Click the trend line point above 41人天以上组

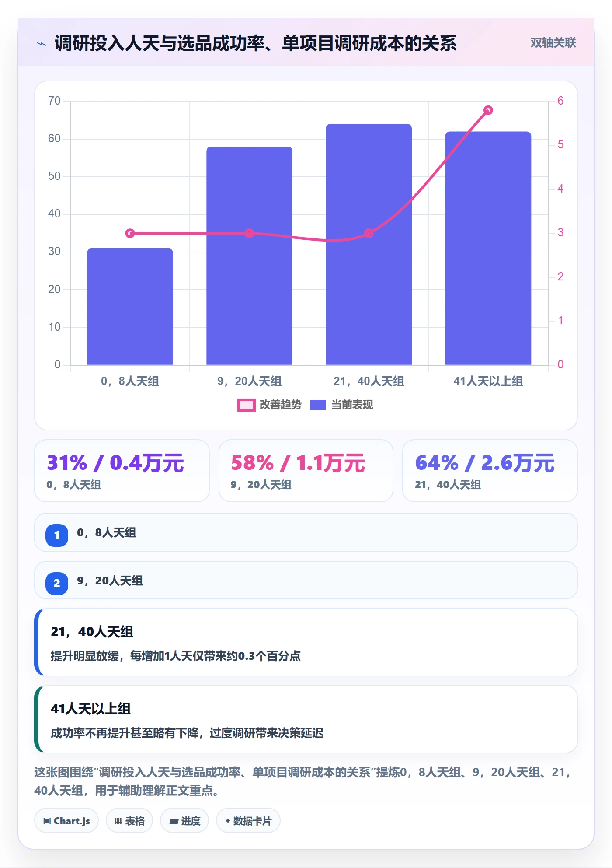coord(488,110)
